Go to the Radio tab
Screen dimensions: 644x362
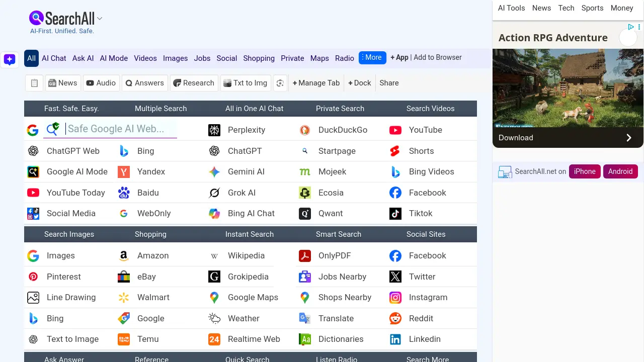[x=345, y=58]
